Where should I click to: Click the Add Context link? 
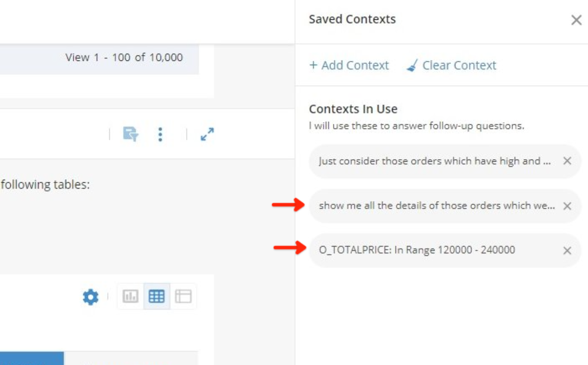[349, 65]
